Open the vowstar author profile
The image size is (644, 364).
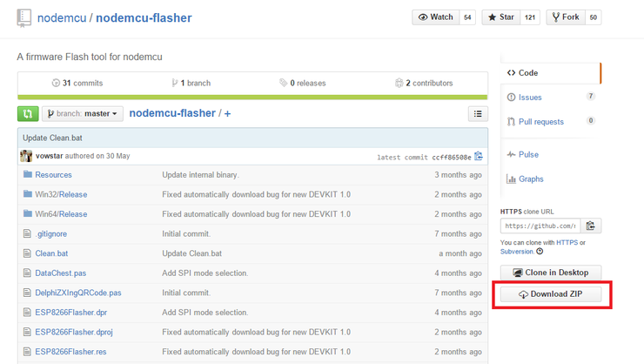50,156
